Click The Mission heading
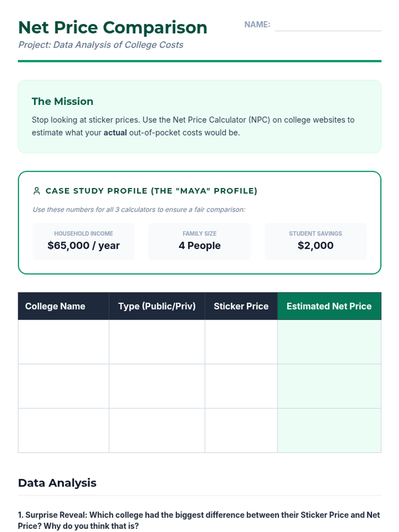This screenshot has height=532, width=399. pyautogui.click(x=63, y=101)
